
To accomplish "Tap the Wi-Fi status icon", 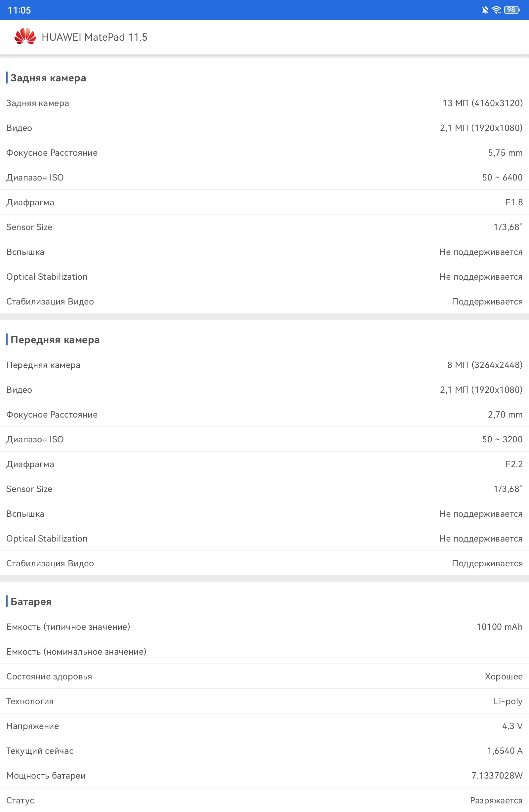I will coord(497,10).
